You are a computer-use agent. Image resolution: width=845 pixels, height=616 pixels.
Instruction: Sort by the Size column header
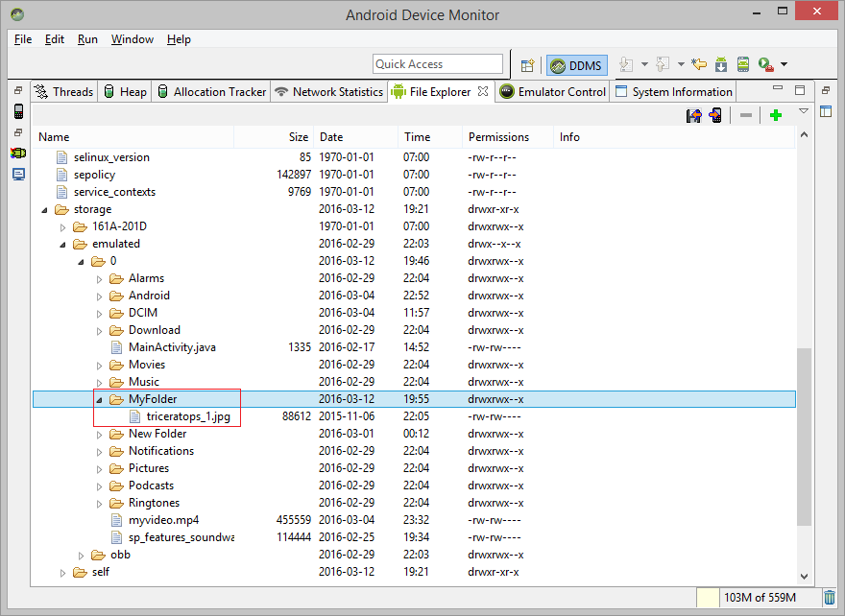click(x=274, y=137)
